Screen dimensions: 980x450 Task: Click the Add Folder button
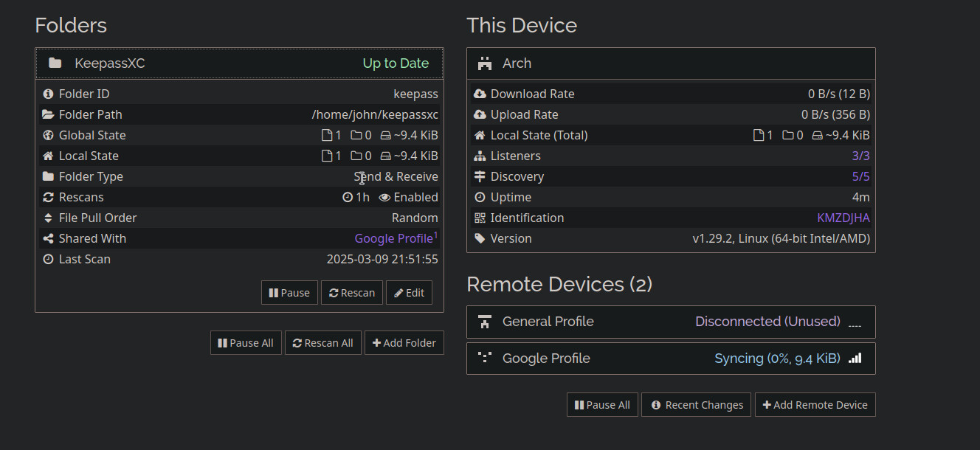(x=404, y=343)
